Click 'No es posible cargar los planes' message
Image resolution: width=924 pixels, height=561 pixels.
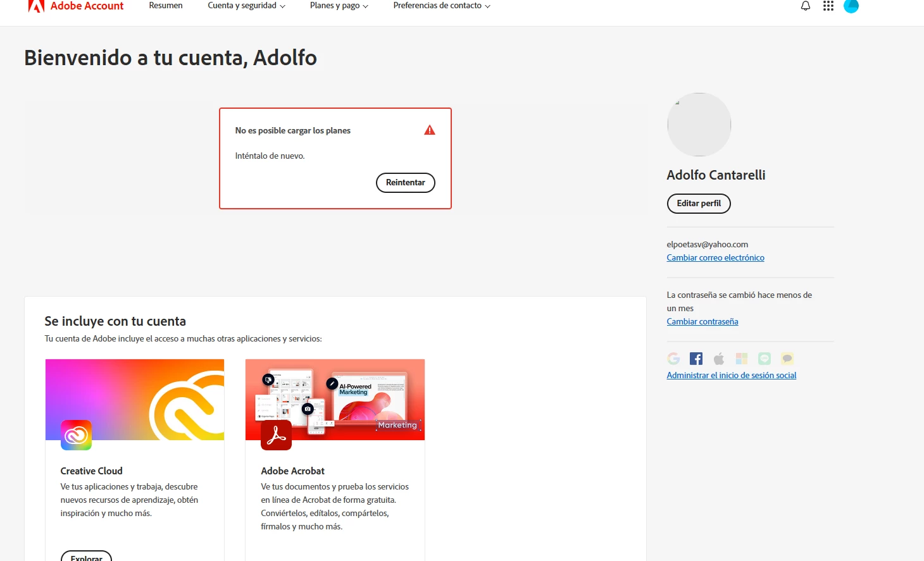(x=293, y=130)
